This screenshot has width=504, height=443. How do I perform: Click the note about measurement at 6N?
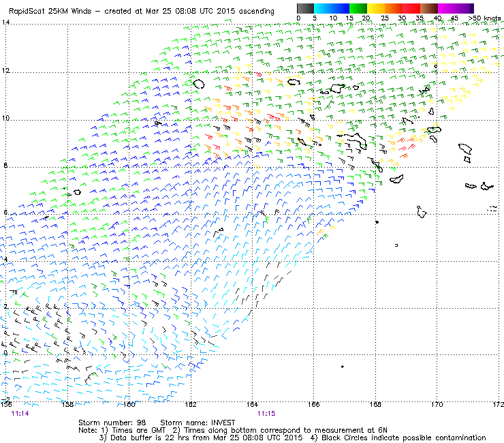click(x=280, y=431)
